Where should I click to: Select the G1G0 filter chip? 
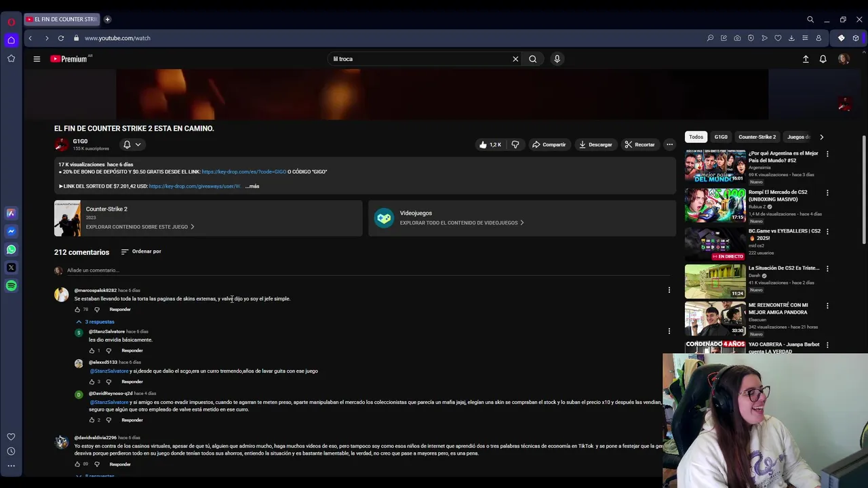721,137
